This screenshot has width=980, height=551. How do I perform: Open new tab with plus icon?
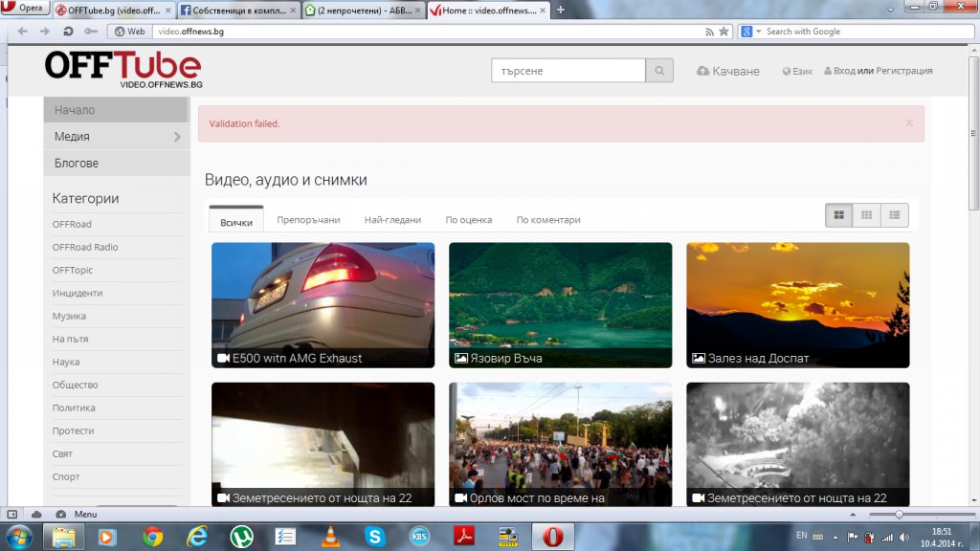coord(561,10)
